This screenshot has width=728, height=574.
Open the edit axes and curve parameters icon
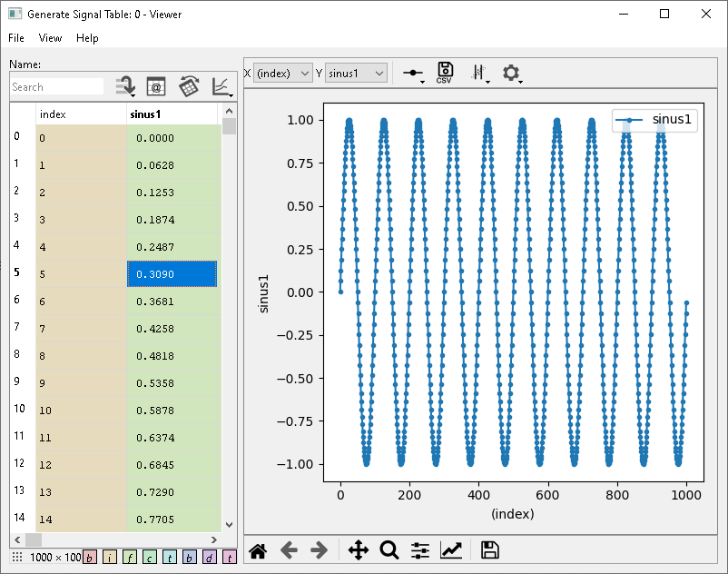[450, 549]
